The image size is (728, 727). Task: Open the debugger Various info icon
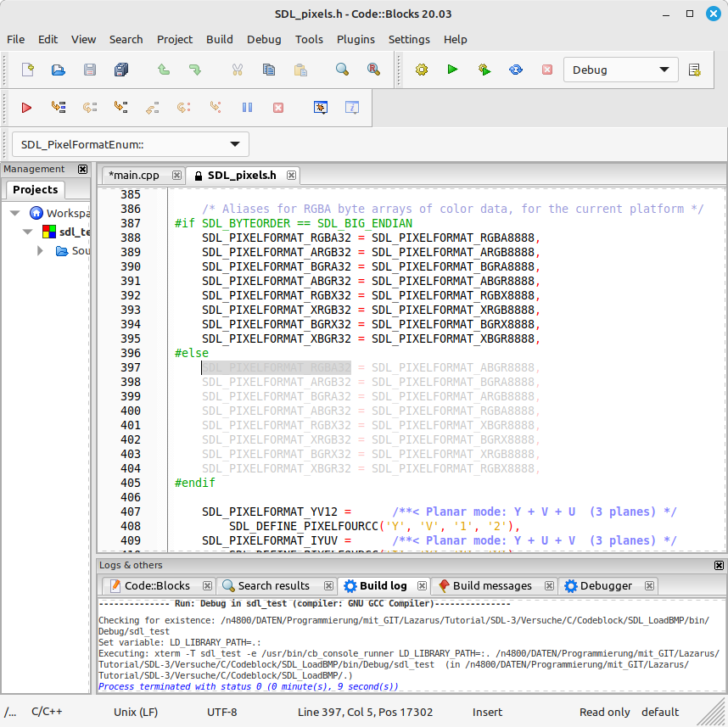(352, 108)
